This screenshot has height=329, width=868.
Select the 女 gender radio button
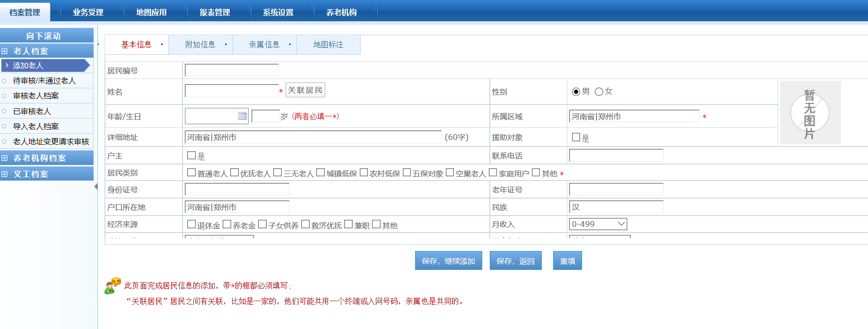pos(599,92)
